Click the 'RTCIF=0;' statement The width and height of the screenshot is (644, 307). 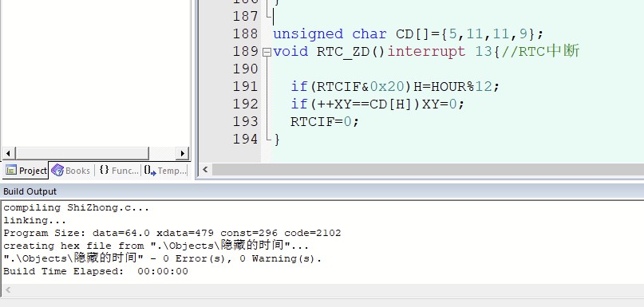point(325,122)
